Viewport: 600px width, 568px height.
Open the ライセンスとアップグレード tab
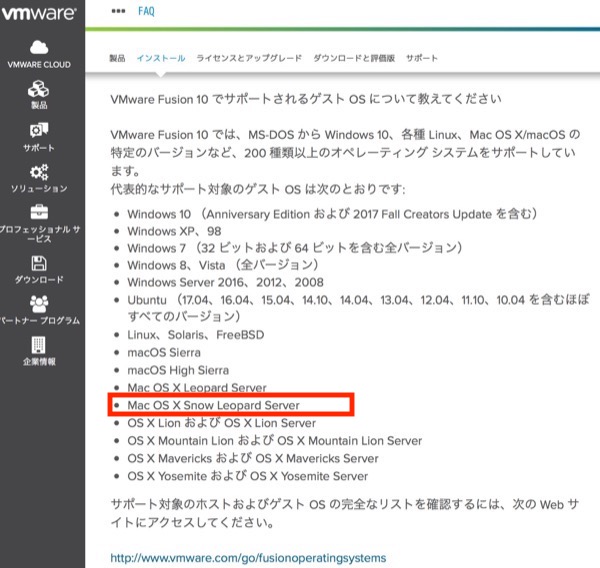coord(249,58)
